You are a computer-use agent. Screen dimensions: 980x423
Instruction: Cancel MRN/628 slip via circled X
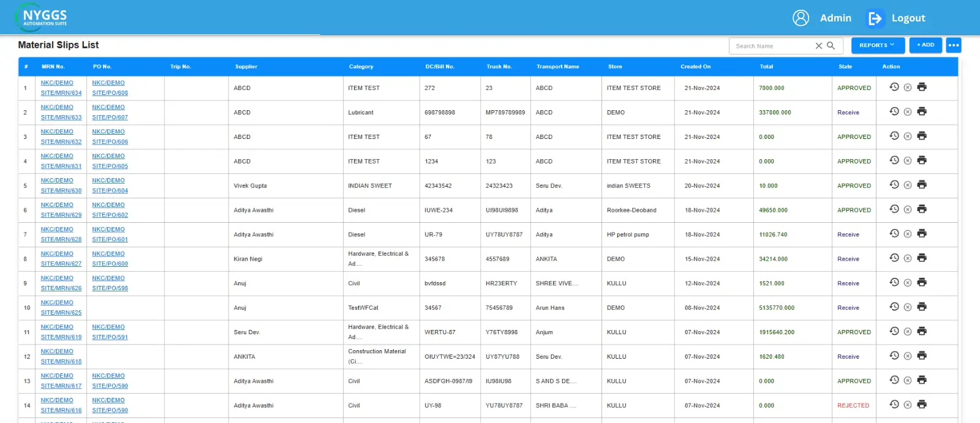[908, 234]
